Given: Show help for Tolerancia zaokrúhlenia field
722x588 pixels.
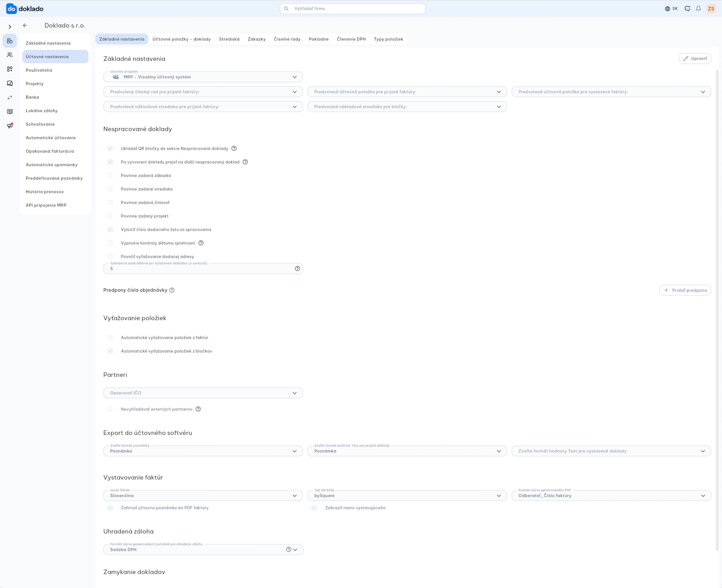Looking at the screenshot, I should pos(297,269).
